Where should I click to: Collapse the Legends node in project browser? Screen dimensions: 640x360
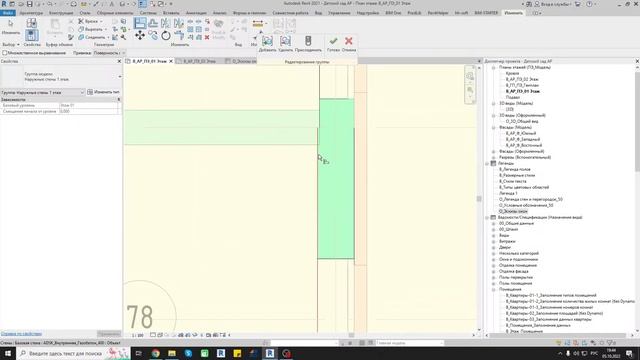click(487, 163)
